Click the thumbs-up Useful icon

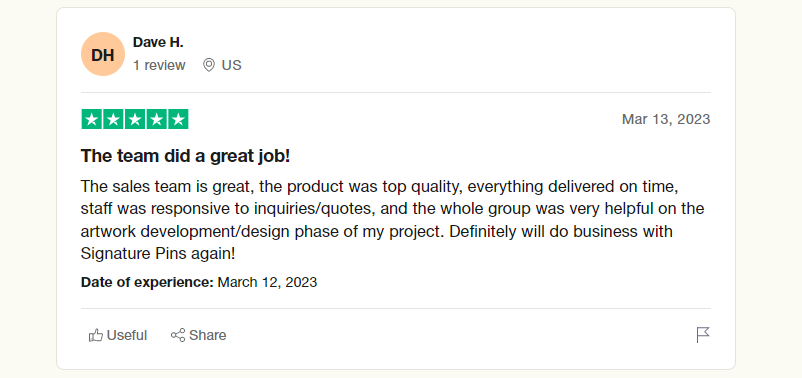[96, 335]
